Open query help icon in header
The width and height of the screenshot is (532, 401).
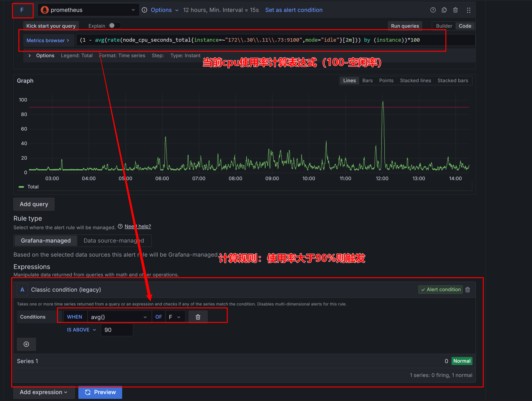point(433,10)
